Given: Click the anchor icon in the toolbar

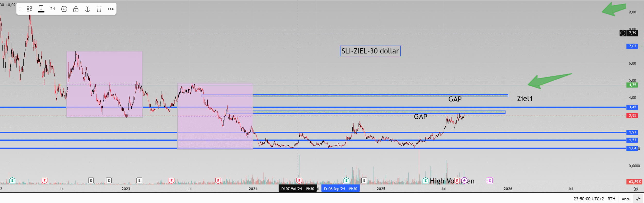Looking at the screenshot, I should coord(88,9).
